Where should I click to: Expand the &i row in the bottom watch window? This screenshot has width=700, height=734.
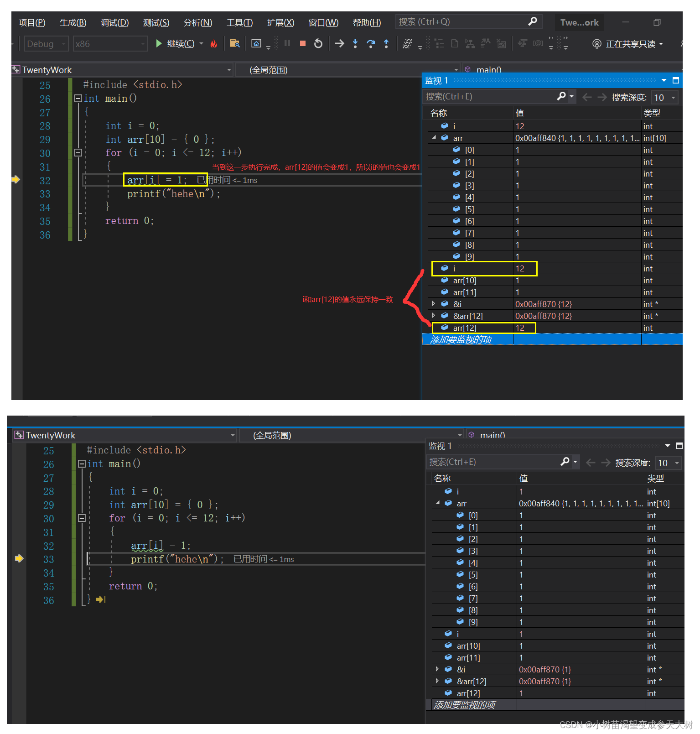pyautogui.click(x=437, y=669)
